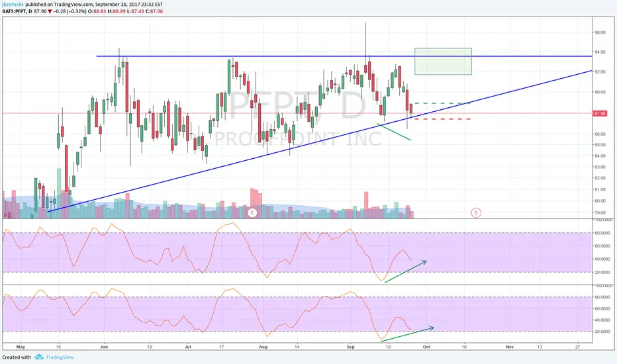Click the green dashed entry line
The image size is (617, 364).
[x=443, y=103]
